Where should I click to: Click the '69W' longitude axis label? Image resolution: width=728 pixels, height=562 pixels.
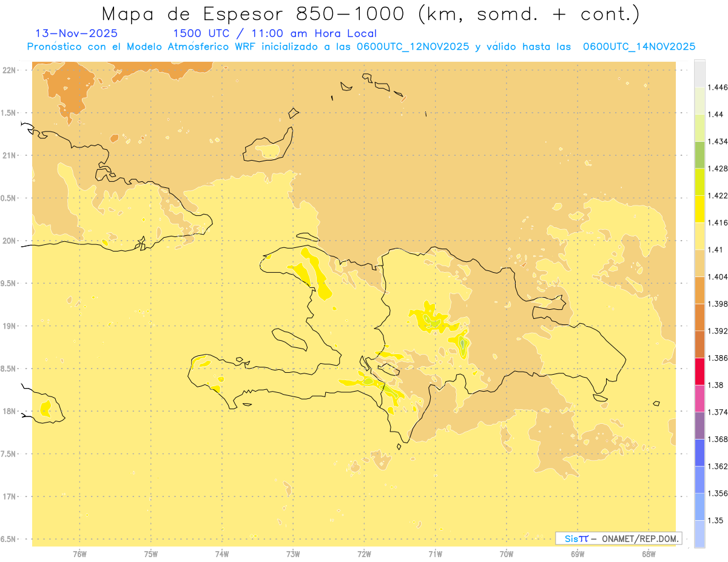[x=578, y=554]
